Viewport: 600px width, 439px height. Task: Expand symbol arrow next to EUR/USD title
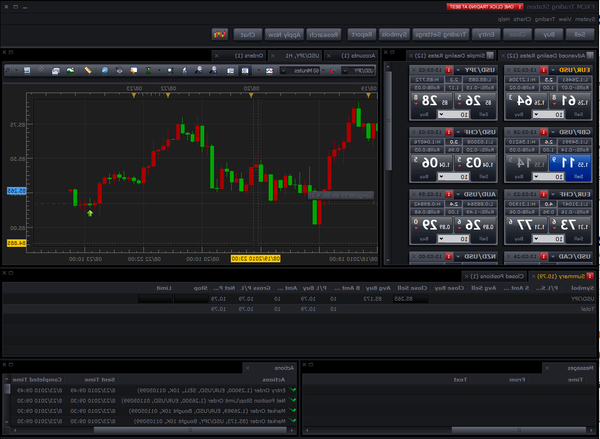coord(553,70)
